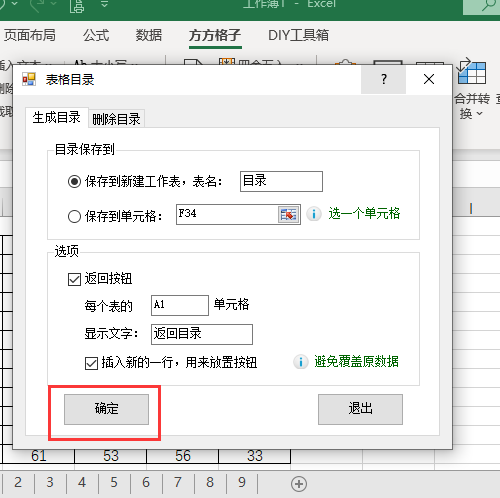The image size is (500, 498).
Task: Toggle the 返回按钮 checkbox
Action: pyautogui.click(x=74, y=279)
